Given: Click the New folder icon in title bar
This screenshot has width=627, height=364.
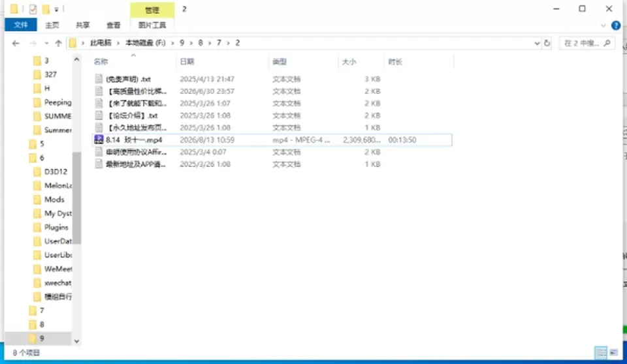Looking at the screenshot, I should (46, 8).
